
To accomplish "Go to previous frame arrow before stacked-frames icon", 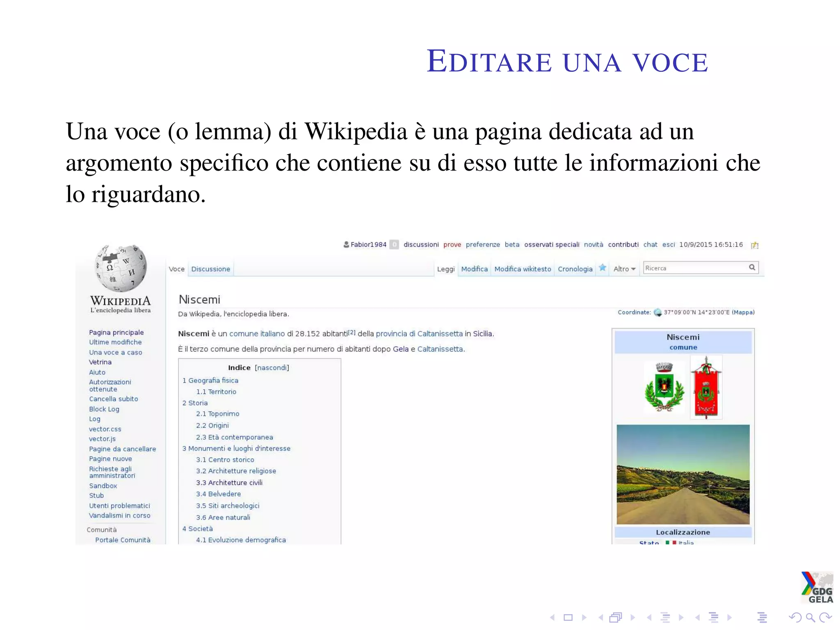I will 600,617.
